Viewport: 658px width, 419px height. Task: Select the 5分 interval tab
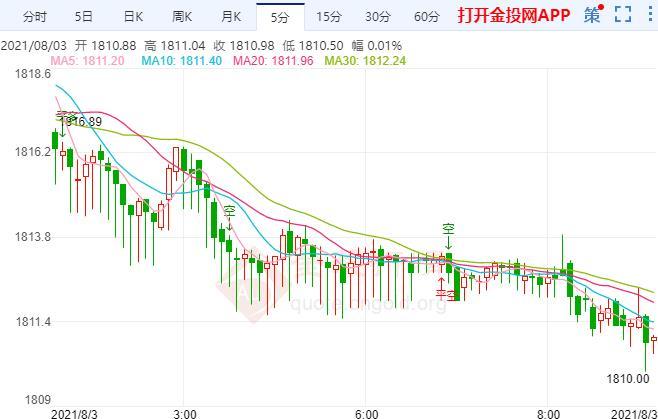click(x=280, y=17)
